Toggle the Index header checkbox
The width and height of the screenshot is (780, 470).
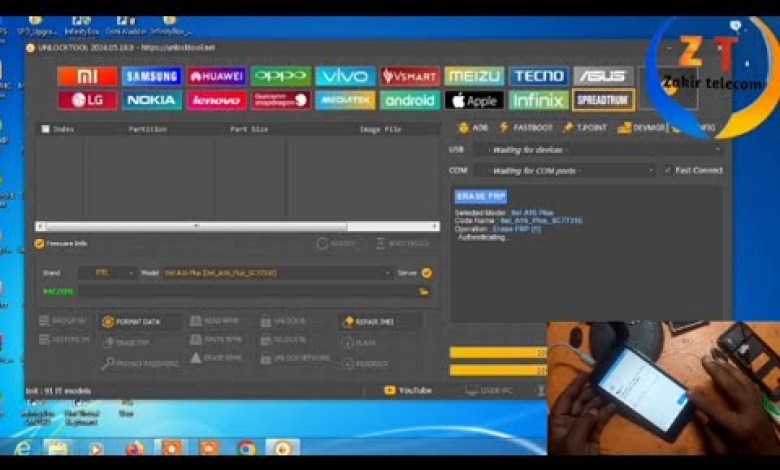pyautogui.click(x=46, y=129)
